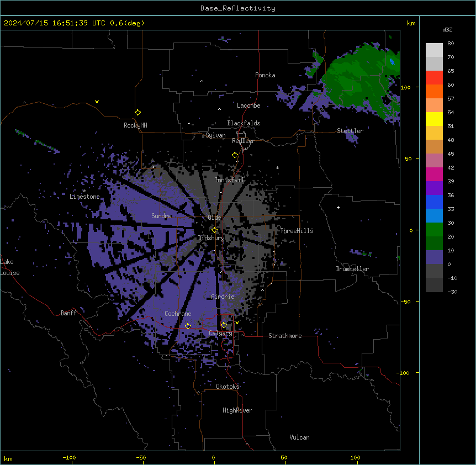Click the Sylvan label
Image resolution: width=476 pixels, height=465 pixels.
215,135
